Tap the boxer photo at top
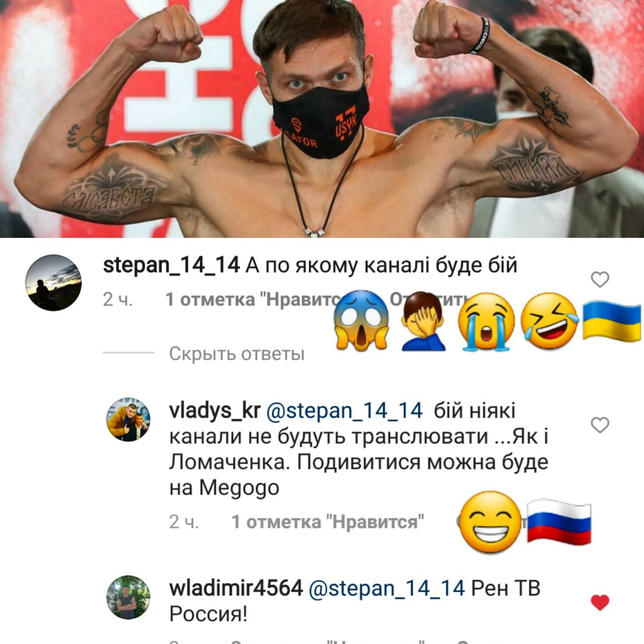The width and height of the screenshot is (644, 644). pos(322,119)
